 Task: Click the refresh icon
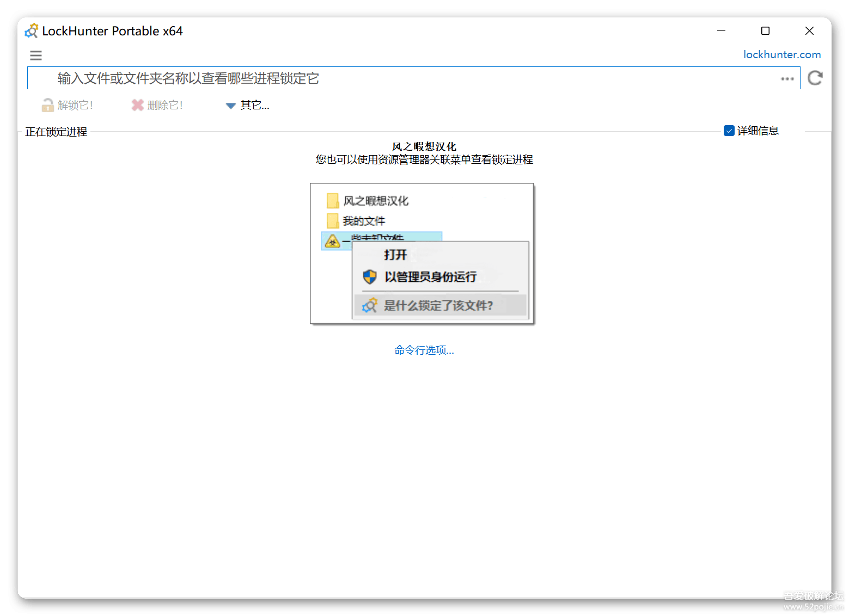815,78
